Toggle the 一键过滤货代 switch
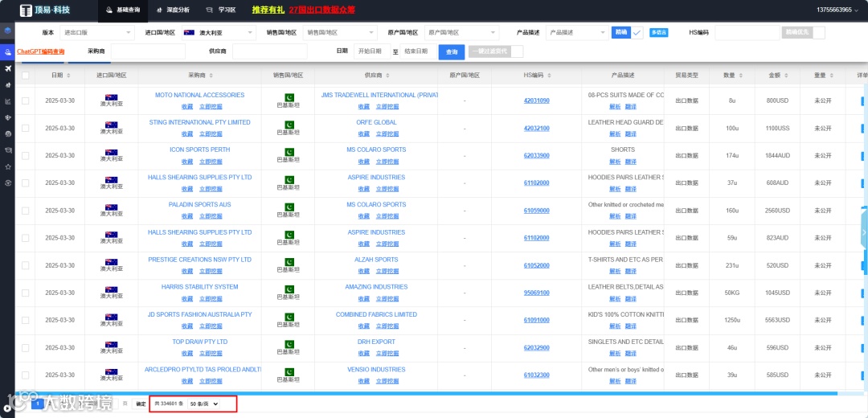The image size is (868, 418). tap(495, 51)
